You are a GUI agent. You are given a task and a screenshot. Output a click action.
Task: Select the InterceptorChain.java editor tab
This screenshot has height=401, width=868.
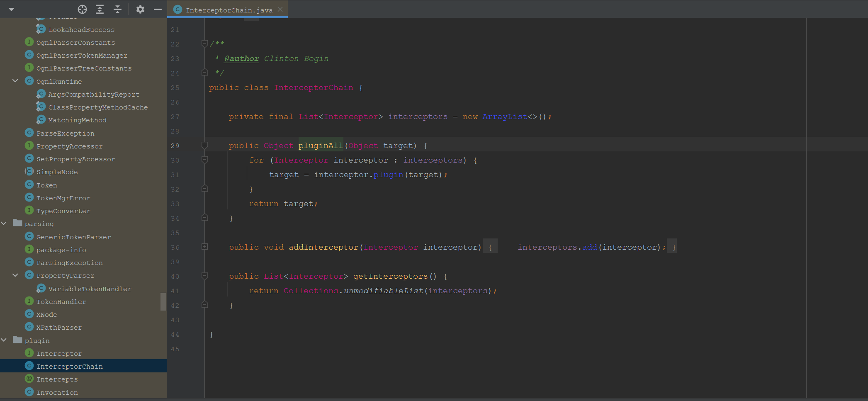(227, 10)
